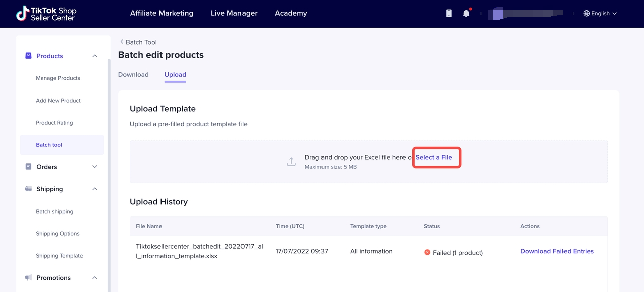The height and width of the screenshot is (292, 644).
Task: Click the Shipping truck icon
Action: click(28, 189)
